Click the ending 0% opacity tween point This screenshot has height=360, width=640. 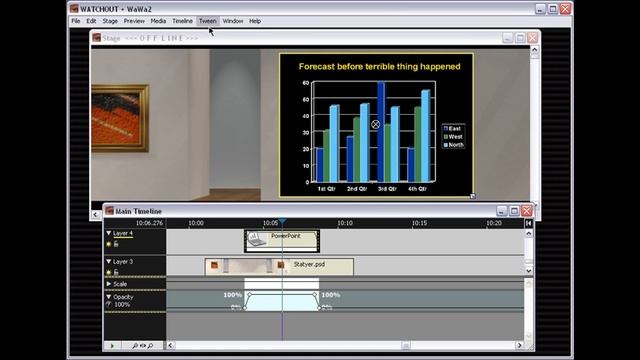coord(319,308)
